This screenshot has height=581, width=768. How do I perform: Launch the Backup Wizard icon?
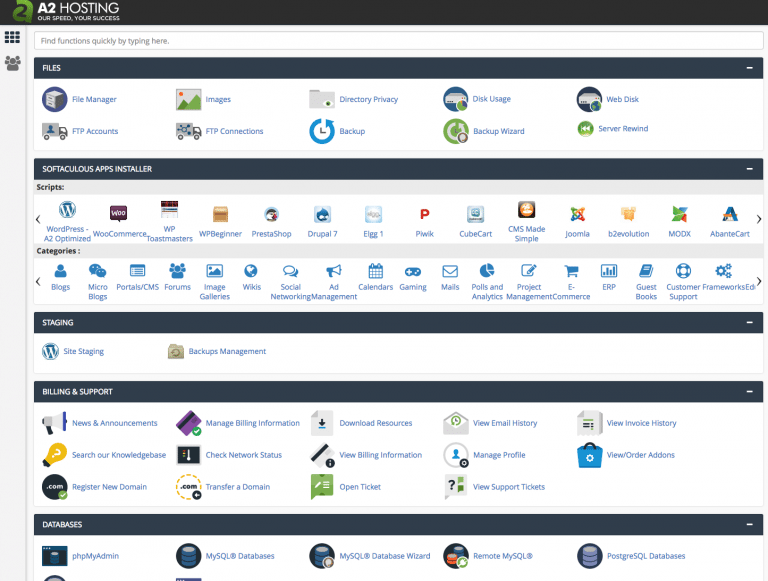point(456,131)
